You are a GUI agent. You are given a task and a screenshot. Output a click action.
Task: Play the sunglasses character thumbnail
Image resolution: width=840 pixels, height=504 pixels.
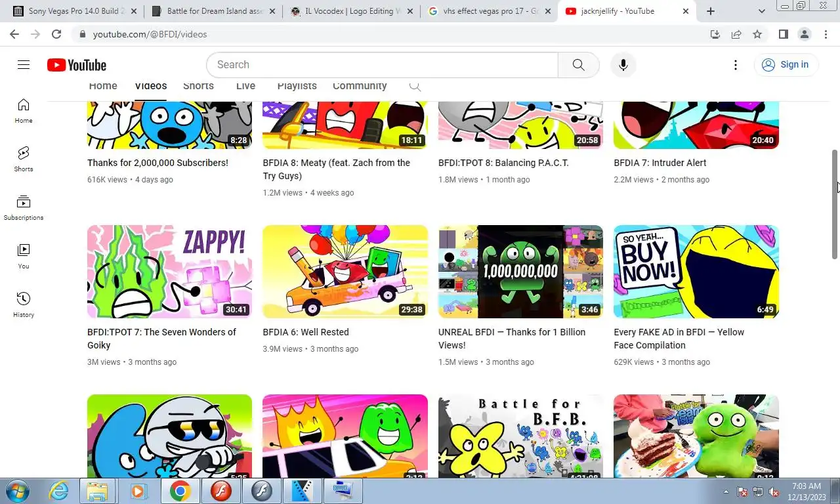(169, 436)
